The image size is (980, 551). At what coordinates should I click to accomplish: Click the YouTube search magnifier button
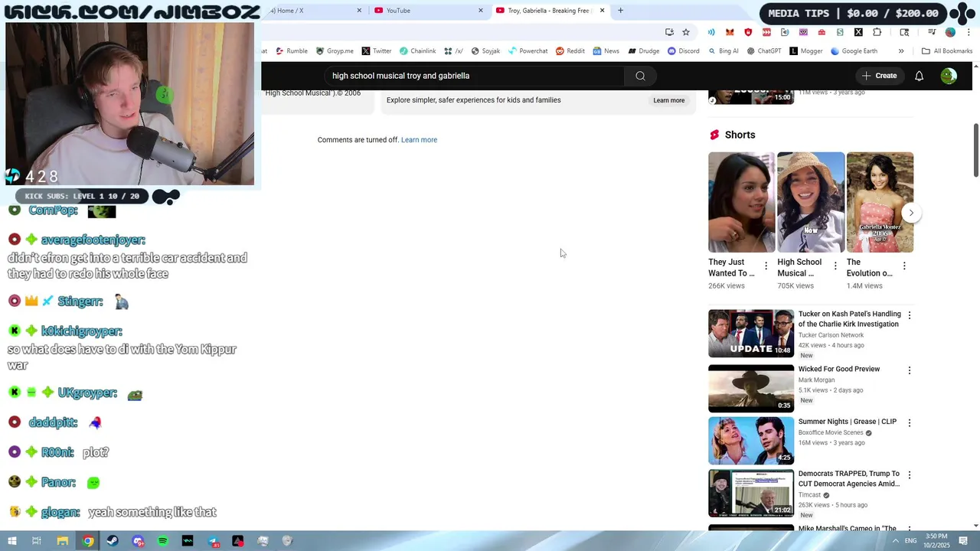pyautogui.click(x=640, y=76)
